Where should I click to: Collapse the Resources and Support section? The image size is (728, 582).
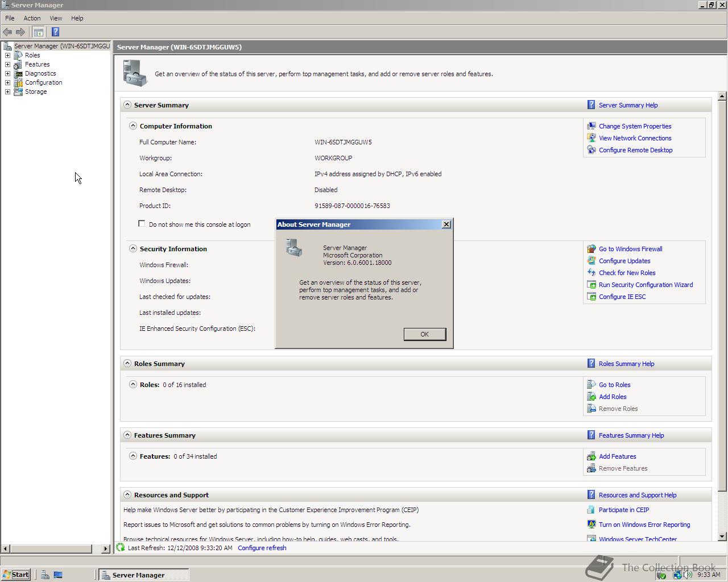pos(127,495)
